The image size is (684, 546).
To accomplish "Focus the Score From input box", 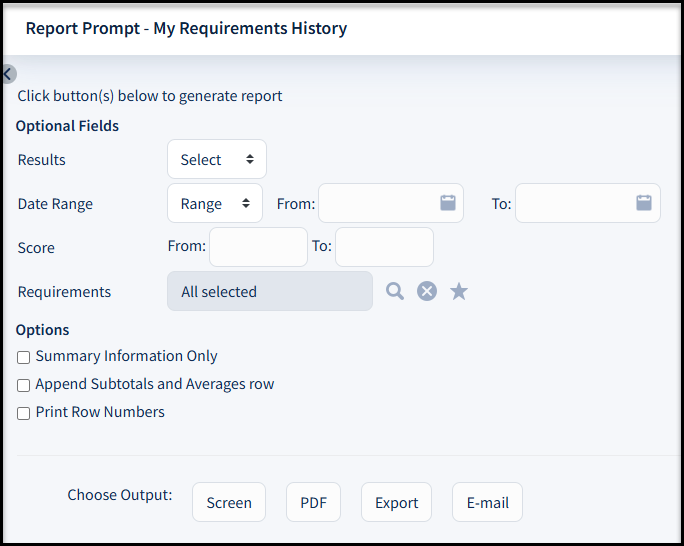I will pos(258,247).
